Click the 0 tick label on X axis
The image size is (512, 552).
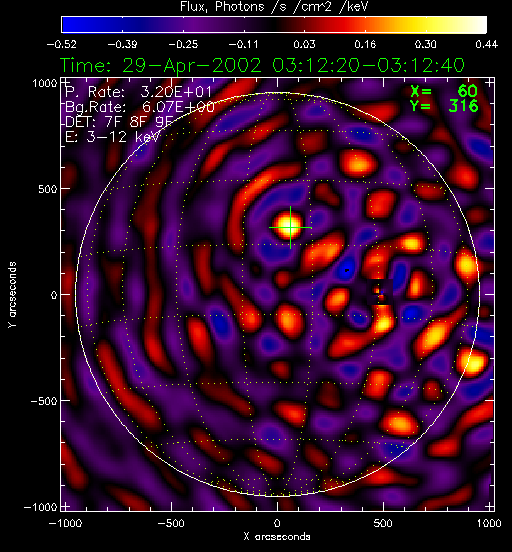pos(277,523)
